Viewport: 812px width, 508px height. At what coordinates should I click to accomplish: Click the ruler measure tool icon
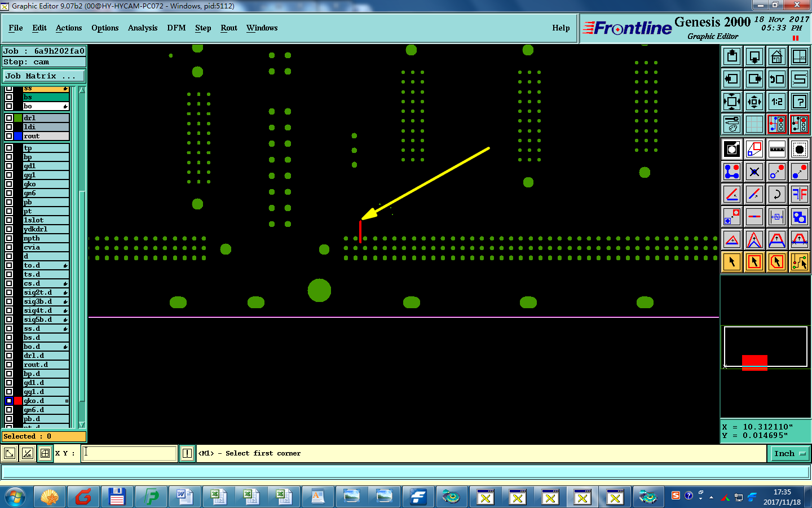point(777,149)
